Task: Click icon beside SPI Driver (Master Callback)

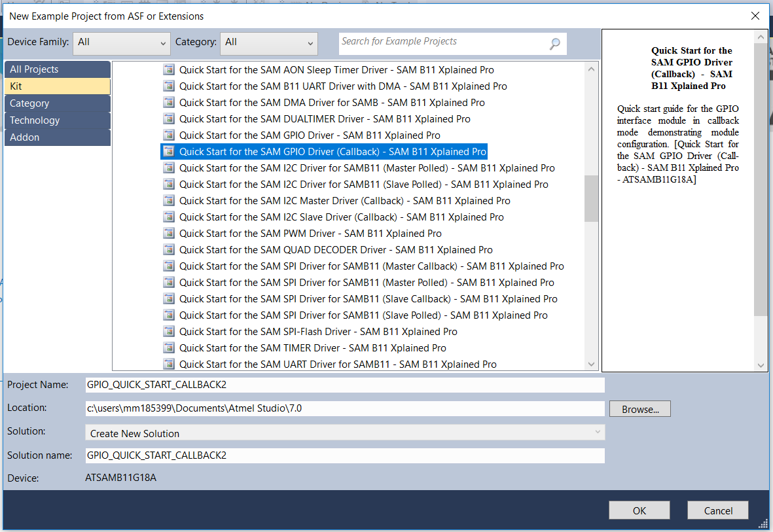Action: [x=169, y=266]
